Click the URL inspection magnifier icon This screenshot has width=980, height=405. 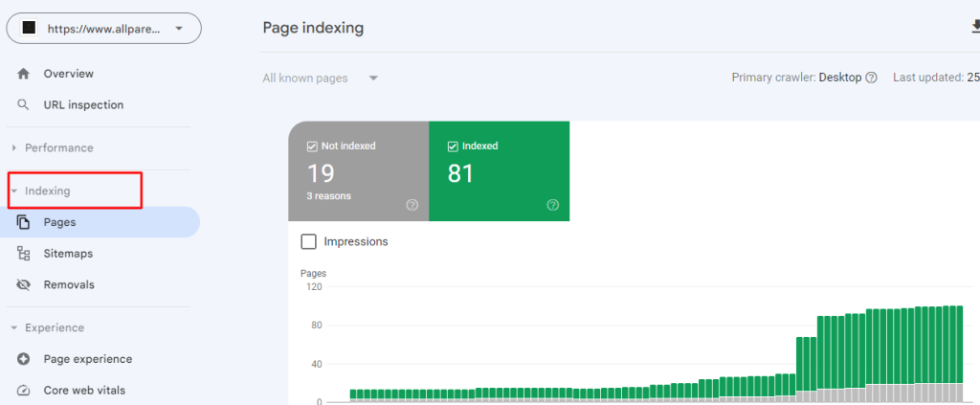click(23, 105)
